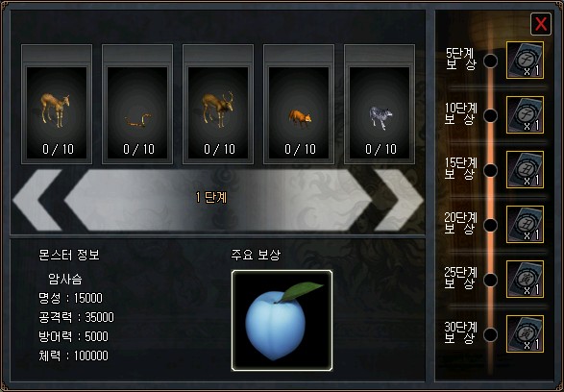564x392 pixels.
Task: Click the 5단계 보상 reward token icon
Action: [x=525, y=61]
